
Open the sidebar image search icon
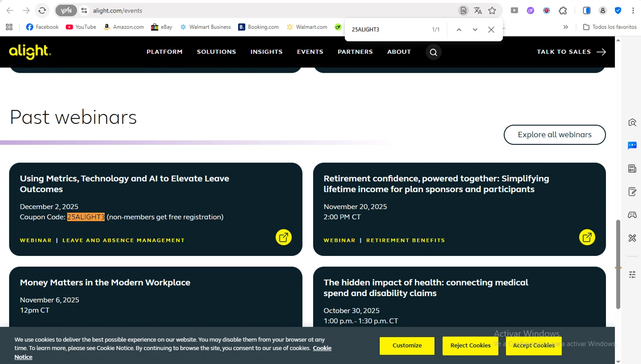[632, 123]
